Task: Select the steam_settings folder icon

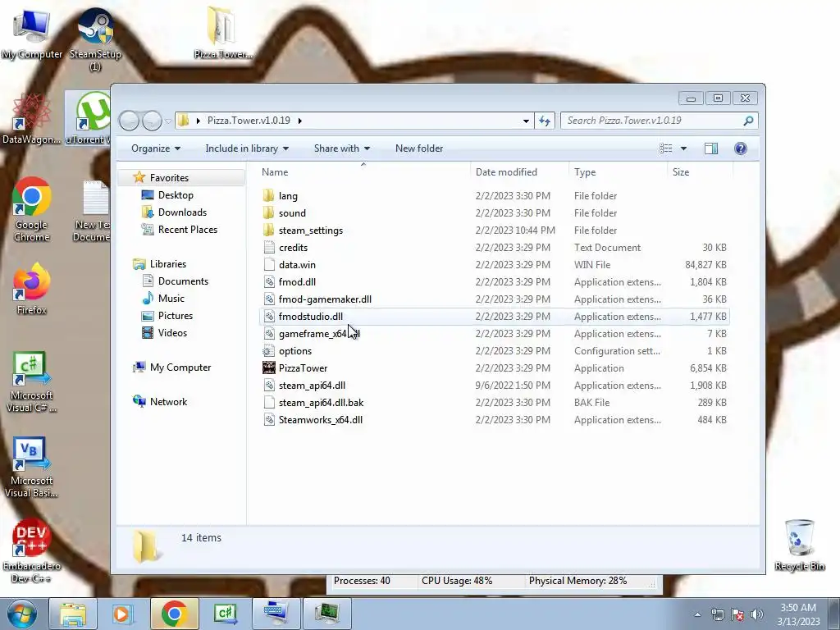Action: pyautogui.click(x=269, y=230)
